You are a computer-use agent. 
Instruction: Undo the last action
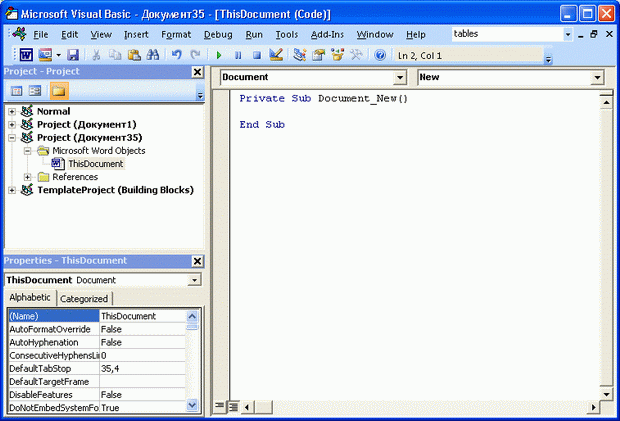pyautogui.click(x=176, y=55)
